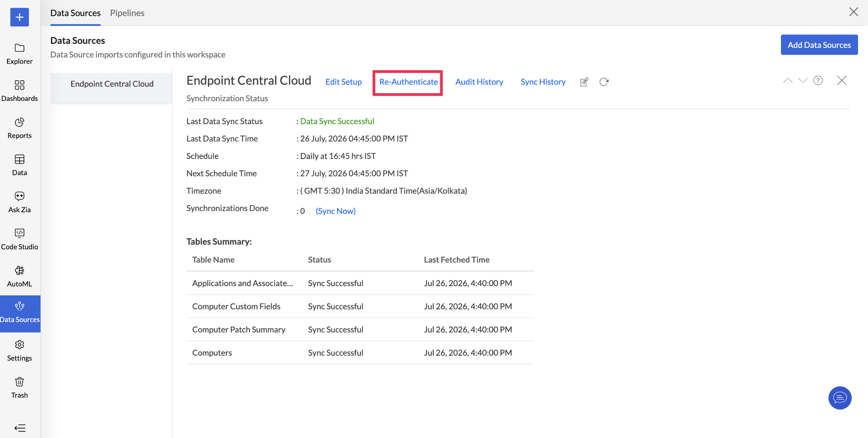Click the refresh sync status icon
This screenshot has height=438, width=868.
[x=604, y=82]
